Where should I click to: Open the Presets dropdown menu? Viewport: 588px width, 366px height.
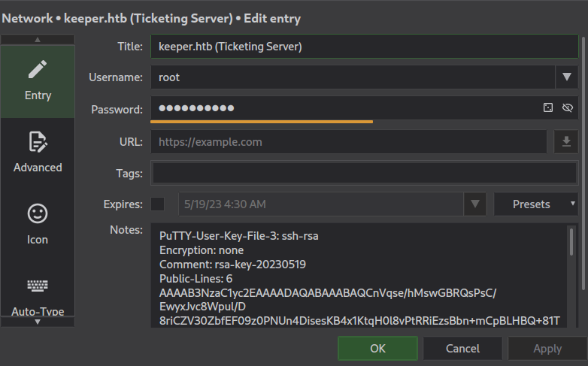coord(536,204)
